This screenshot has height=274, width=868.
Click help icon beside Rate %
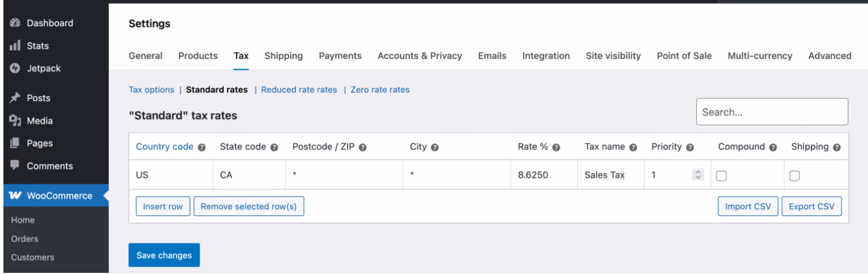click(556, 147)
